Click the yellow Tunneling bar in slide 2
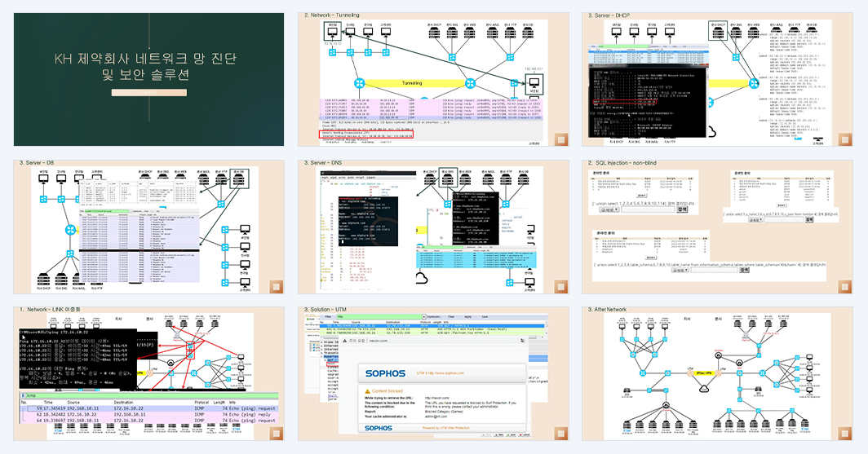868x454 pixels. point(412,83)
